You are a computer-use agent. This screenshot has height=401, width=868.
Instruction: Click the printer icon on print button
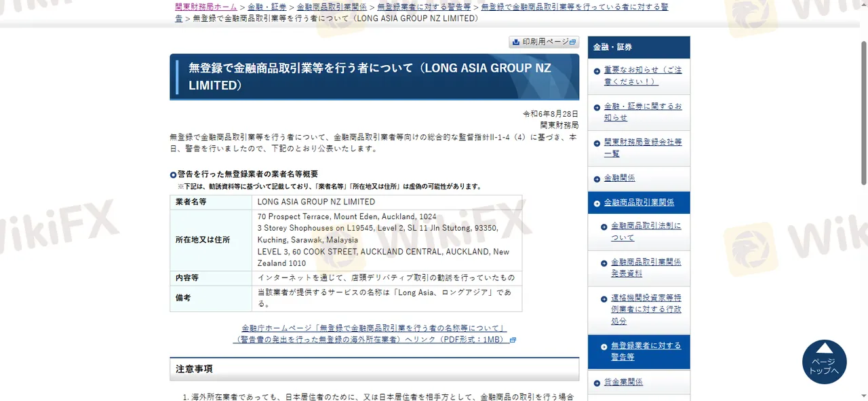[x=516, y=42]
